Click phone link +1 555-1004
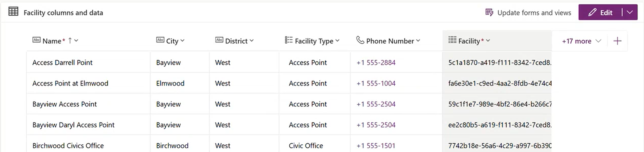The height and width of the screenshot is (152, 644). point(376,83)
